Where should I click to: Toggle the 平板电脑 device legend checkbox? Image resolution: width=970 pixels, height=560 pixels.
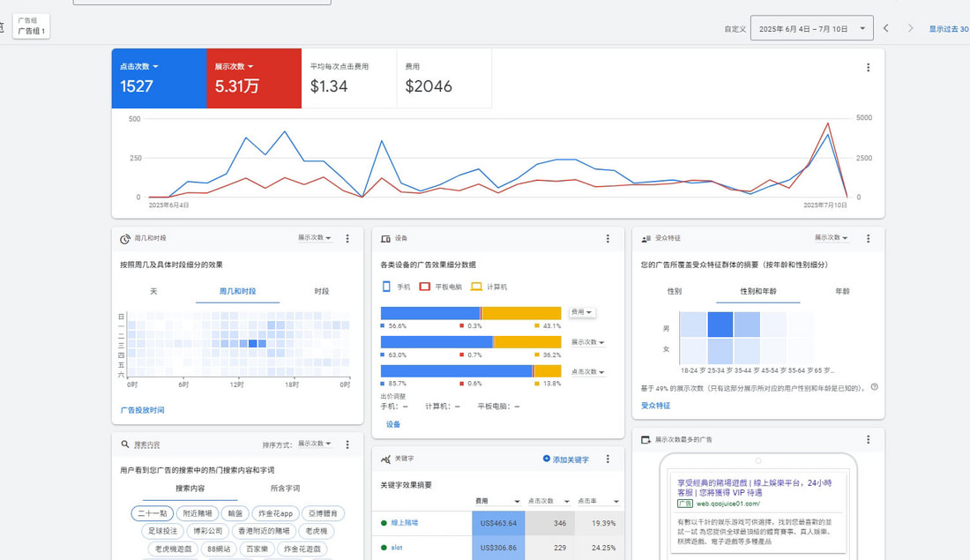(x=424, y=287)
